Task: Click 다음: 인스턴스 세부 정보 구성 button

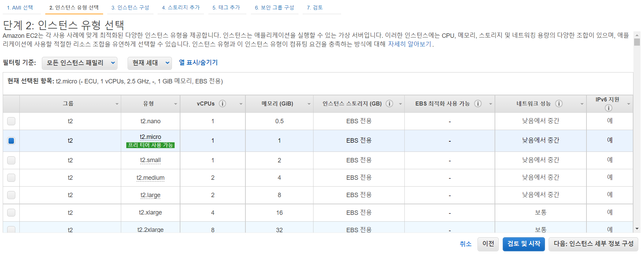Action: click(x=593, y=244)
